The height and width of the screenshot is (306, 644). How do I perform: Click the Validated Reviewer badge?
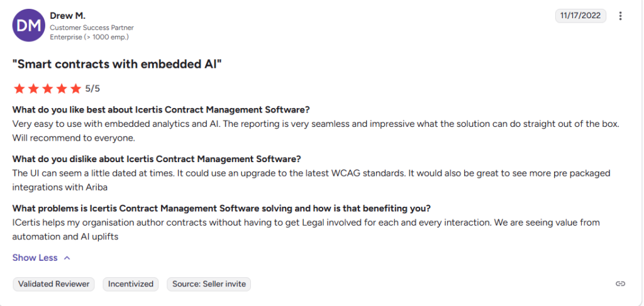pos(53,284)
